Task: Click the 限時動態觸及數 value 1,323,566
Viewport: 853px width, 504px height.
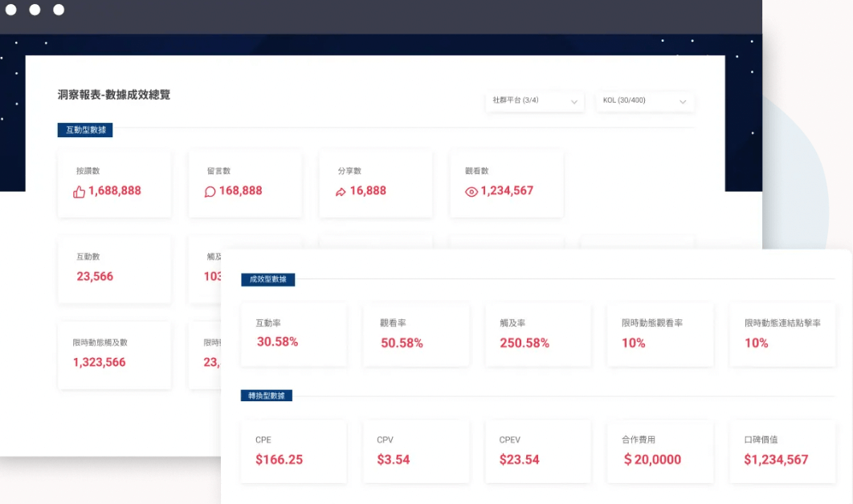Action: click(x=99, y=362)
